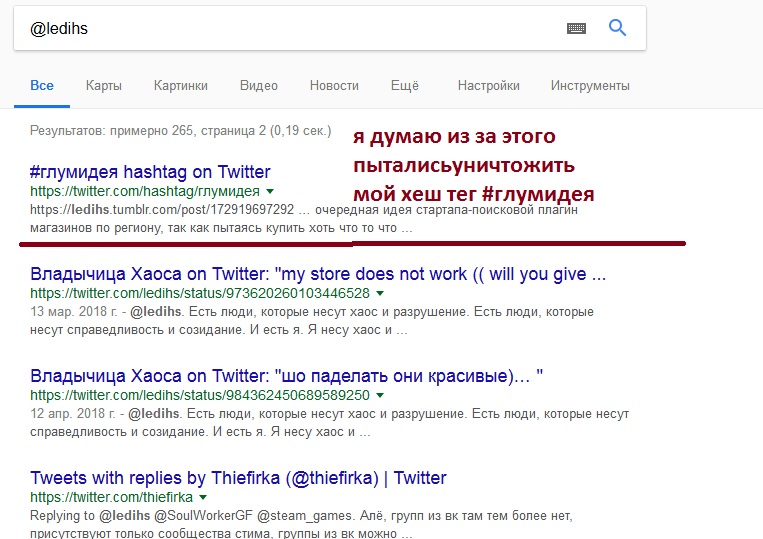Open Инструменты search tools
763x539 pixels.
[590, 86]
